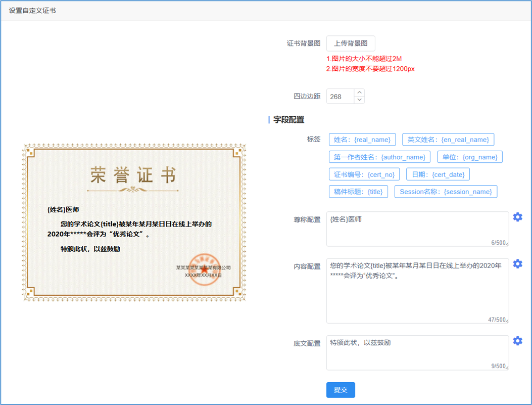Select the 第一作者姓名 {author_name} tag

coord(379,157)
